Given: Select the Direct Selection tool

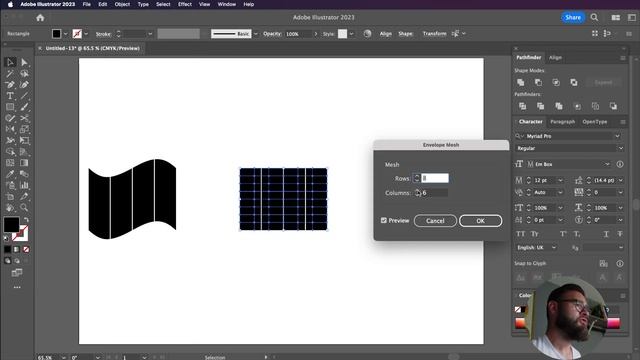Looking at the screenshot, I should coord(24,62).
